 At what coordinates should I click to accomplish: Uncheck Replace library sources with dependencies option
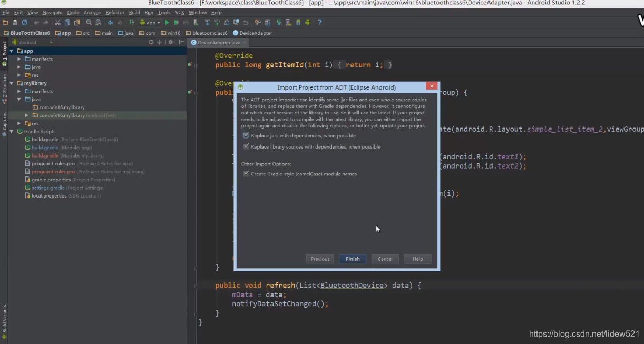click(246, 146)
